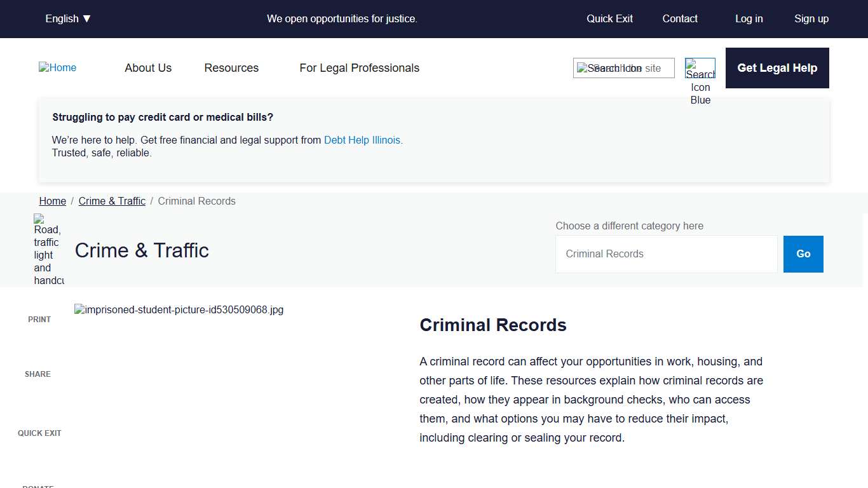868x488 pixels.
Task: Open the Criminal Records category selector
Action: click(666, 254)
